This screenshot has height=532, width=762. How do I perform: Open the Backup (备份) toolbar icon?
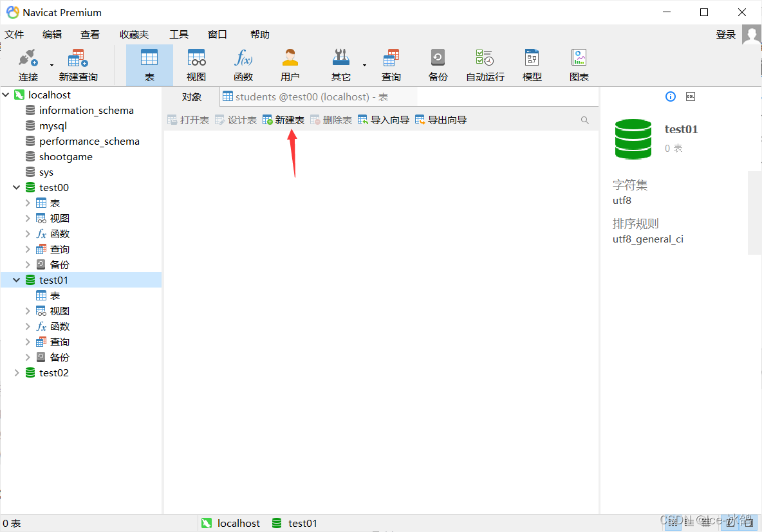coord(438,58)
